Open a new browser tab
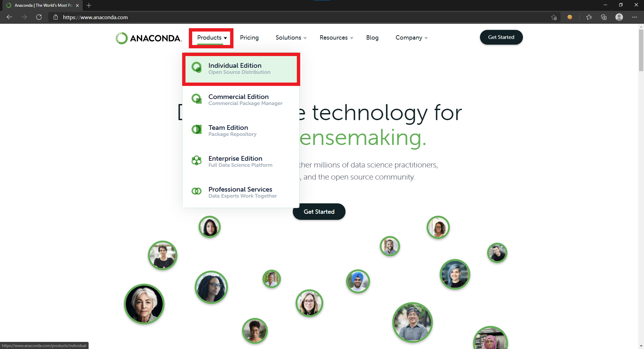Image resolution: width=644 pixels, height=349 pixels. click(89, 5)
